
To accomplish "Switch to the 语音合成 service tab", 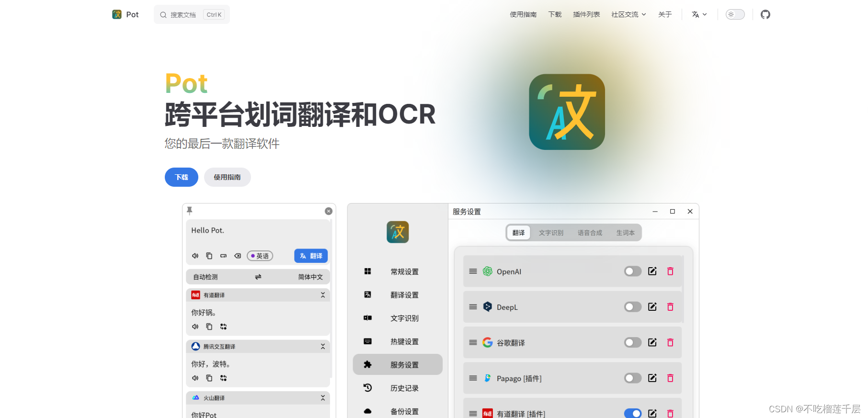I will pos(590,233).
